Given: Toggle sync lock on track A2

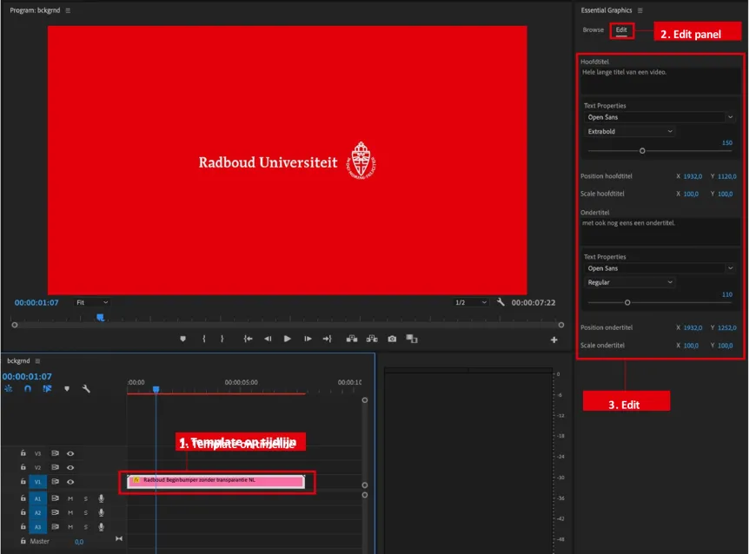Looking at the screenshot, I should pos(55,512).
